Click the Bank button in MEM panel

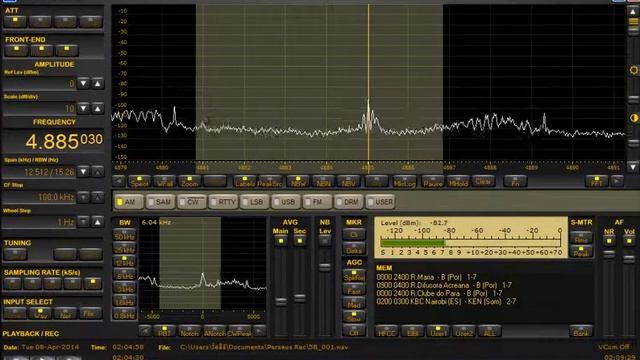(x=581, y=331)
